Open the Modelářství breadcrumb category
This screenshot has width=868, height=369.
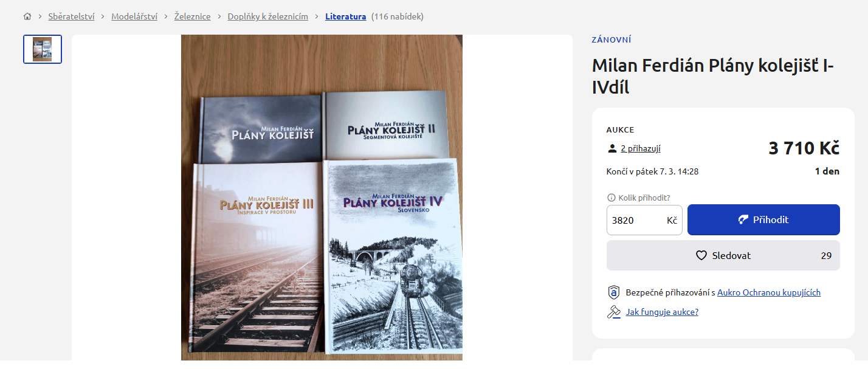[x=134, y=16]
